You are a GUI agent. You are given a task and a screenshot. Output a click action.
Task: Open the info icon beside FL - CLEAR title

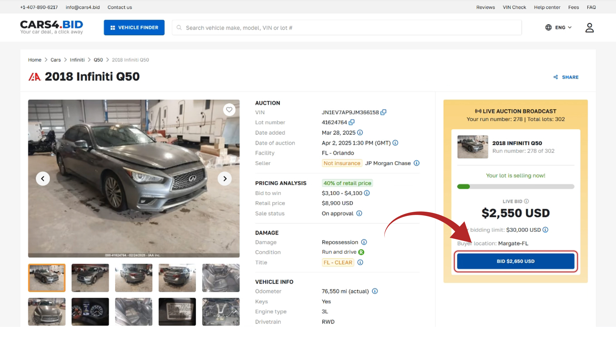pyautogui.click(x=360, y=262)
